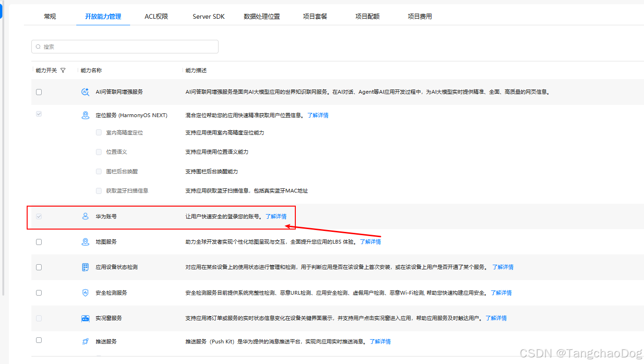The image size is (644, 364).
Task: Switch to the 常规 tab
Action: coord(50,16)
